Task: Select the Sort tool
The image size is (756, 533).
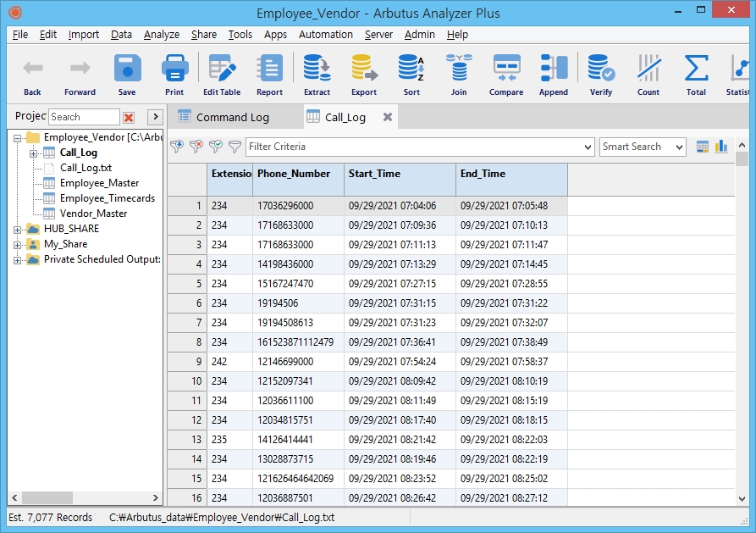Action: 411,75
